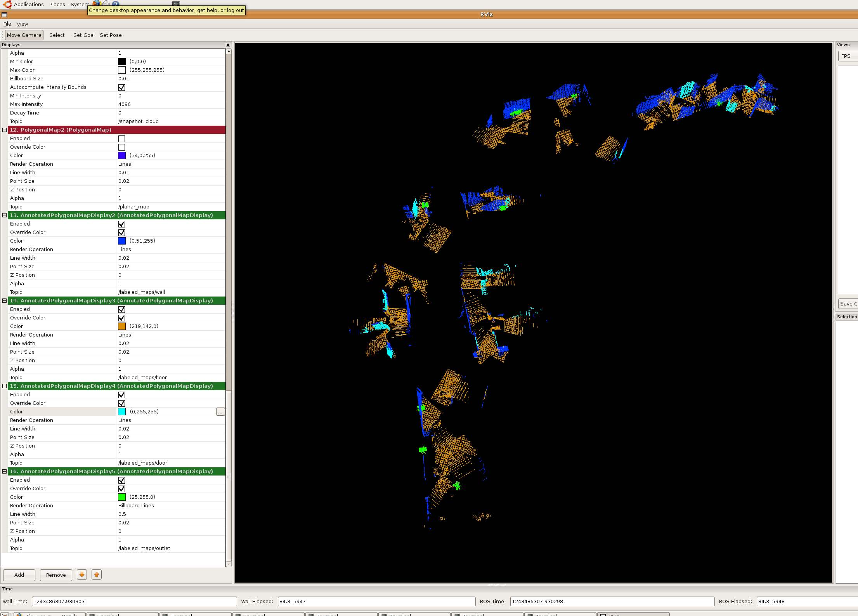Collapse the 15. AnnotatedPolygonalMapDisplay4 section
The height and width of the screenshot is (616, 858).
tap(5, 386)
